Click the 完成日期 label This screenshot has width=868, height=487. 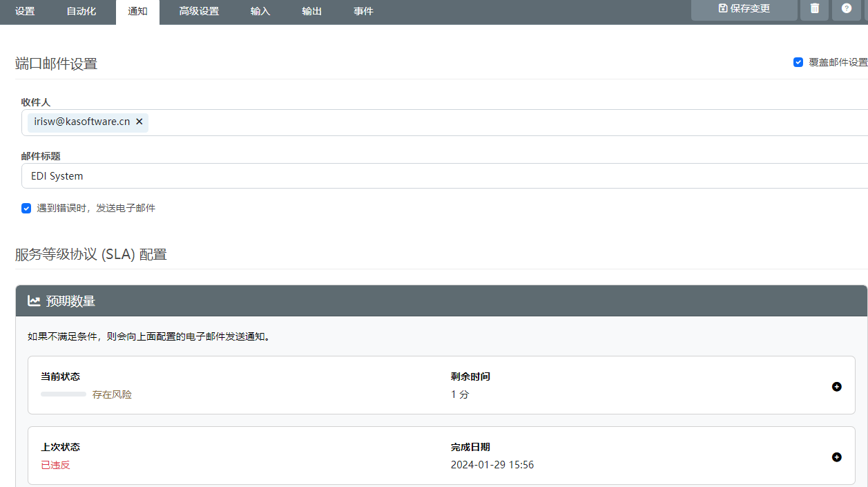pos(470,448)
